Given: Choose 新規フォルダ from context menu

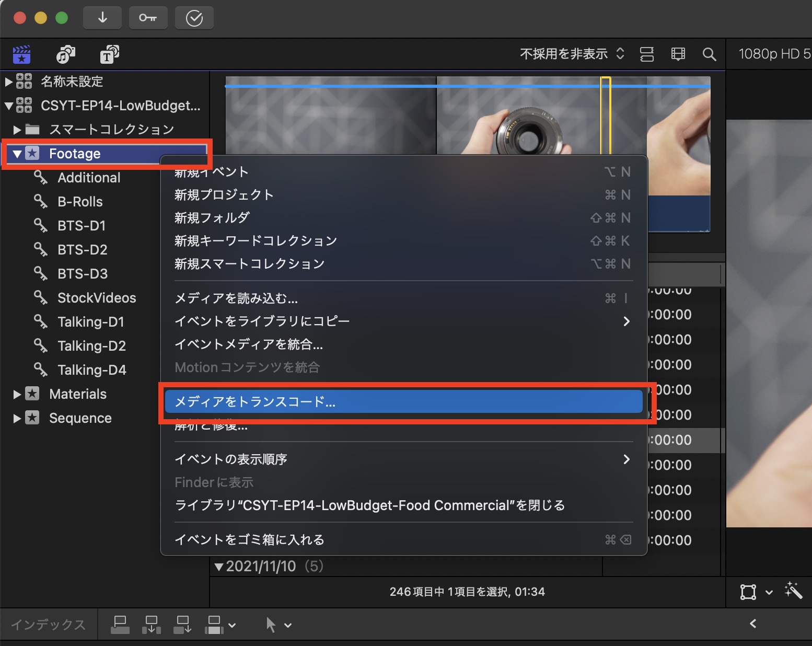Looking at the screenshot, I should (x=403, y=218).
